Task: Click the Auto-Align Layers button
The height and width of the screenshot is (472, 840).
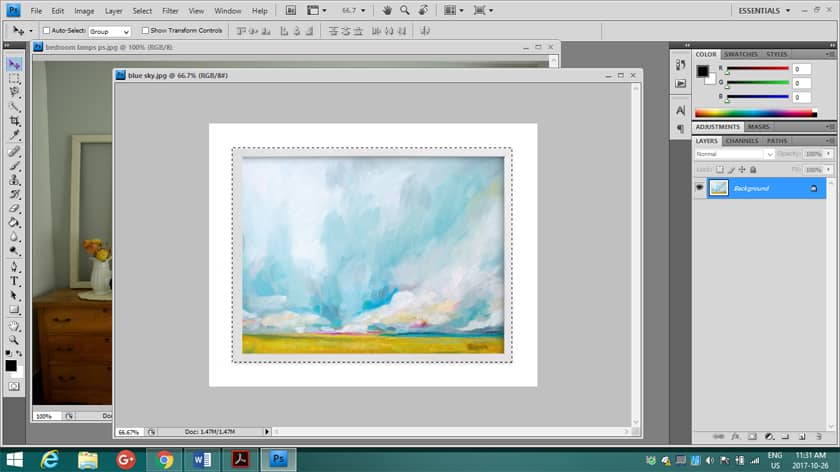Action: [425, 31]
